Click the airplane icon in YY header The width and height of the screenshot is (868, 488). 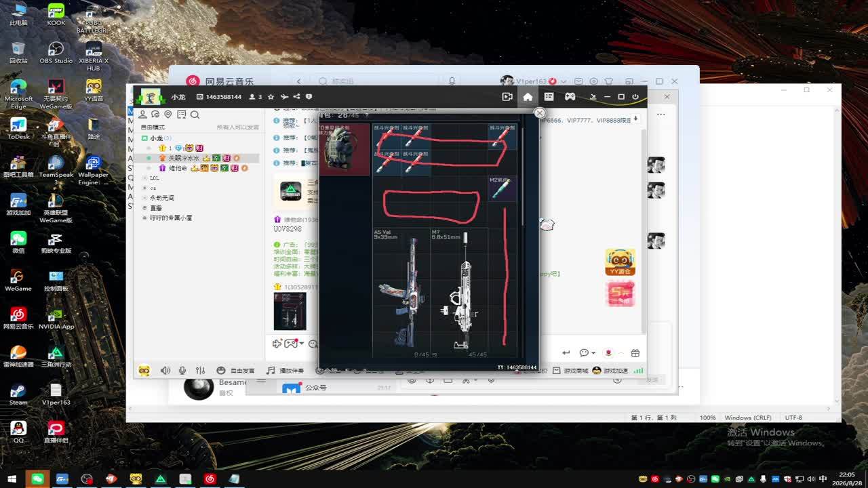[284, 97]
